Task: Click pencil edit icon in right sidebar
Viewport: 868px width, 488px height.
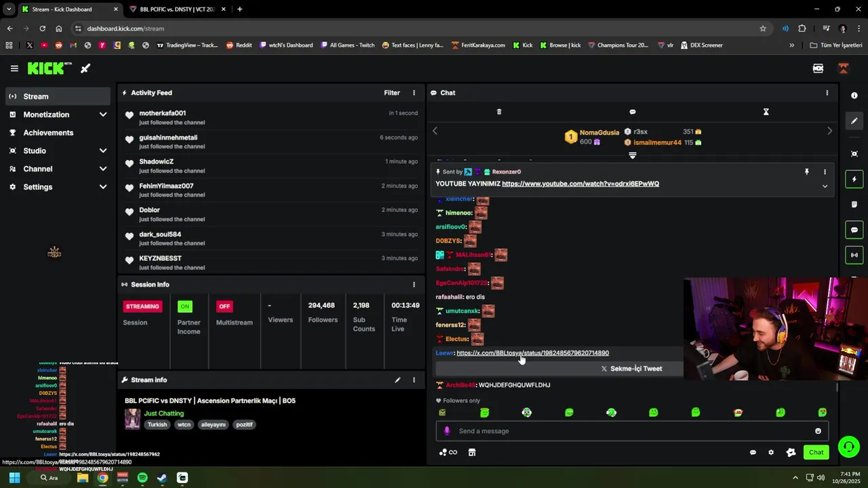Action: point(854,121)
